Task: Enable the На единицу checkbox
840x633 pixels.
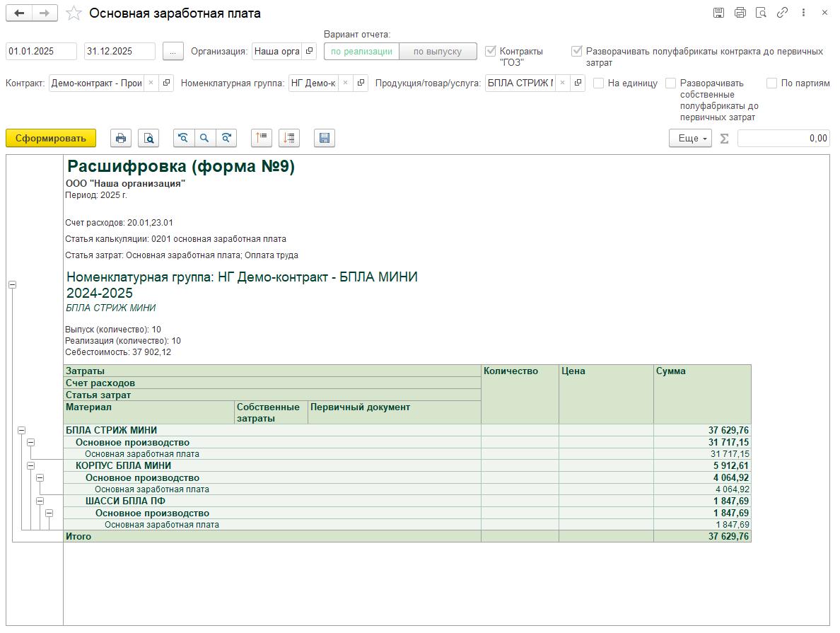Action: pyautogui.click(x=598, y=83)
